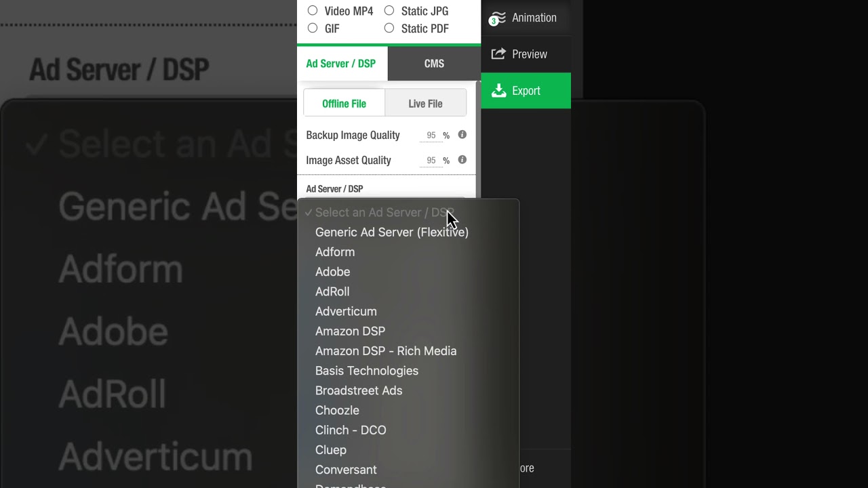
Task: Pick Clinch - DCO from the list
Action: pos(408,430)
